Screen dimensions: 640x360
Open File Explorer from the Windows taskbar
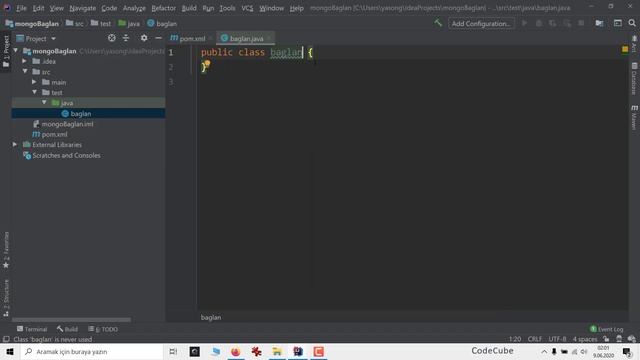click(277, 351)
